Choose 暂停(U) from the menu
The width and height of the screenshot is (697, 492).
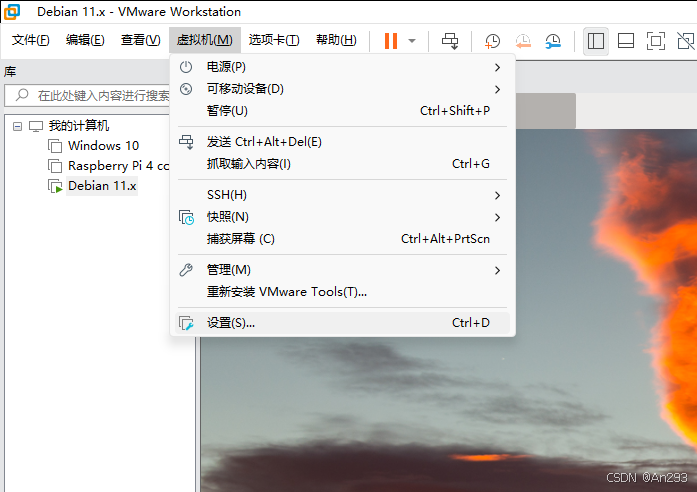click(342, 111)
